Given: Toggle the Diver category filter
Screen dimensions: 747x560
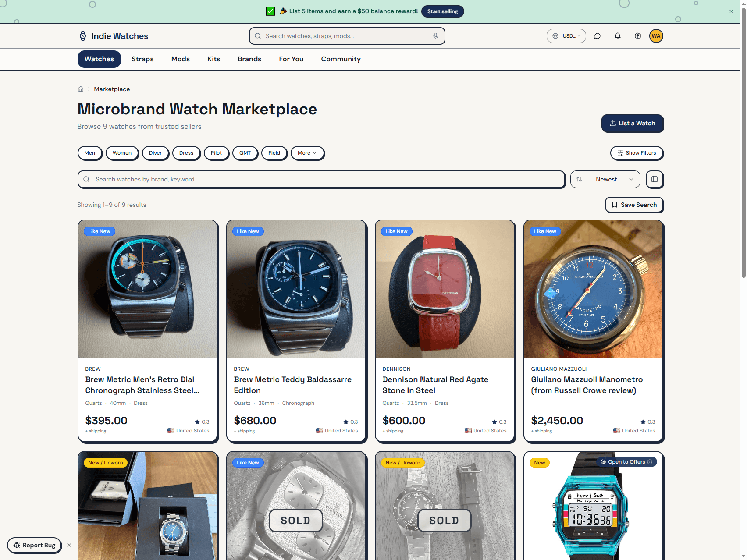Looking at the screenshot, I should [155, 153].
